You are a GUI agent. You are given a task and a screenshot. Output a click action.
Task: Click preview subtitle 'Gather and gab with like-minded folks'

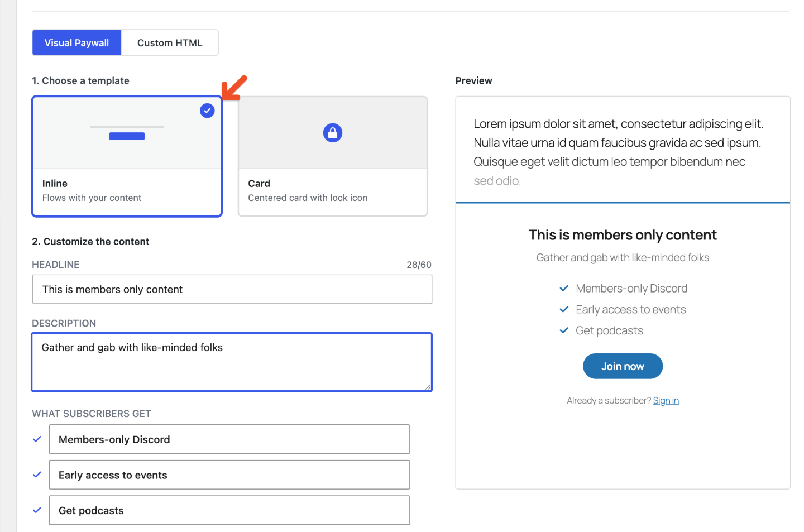coord(623,258)
